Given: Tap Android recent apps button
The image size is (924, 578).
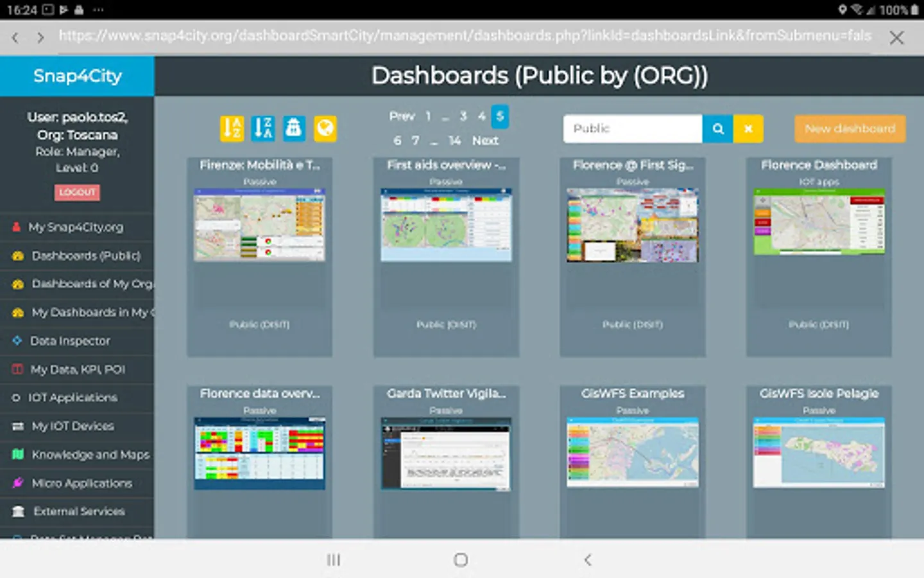Looking at the screenshot, I should (x=334, y=560).
